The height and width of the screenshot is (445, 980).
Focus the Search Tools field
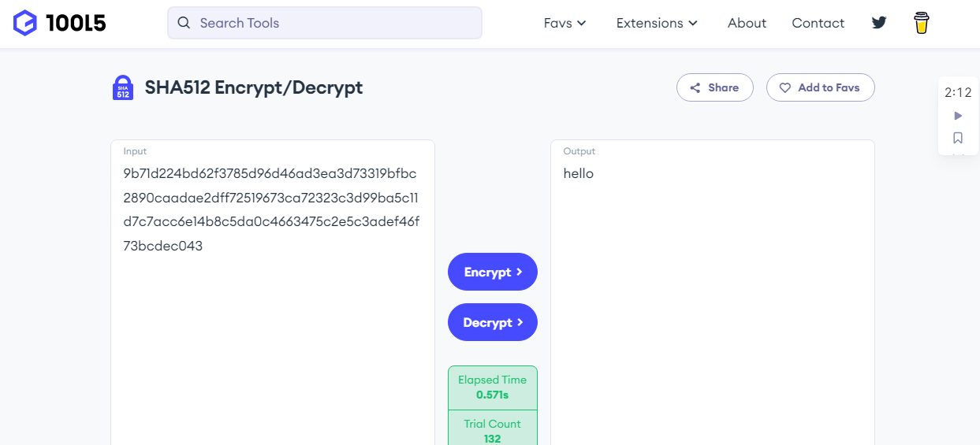tap(331, 23)
